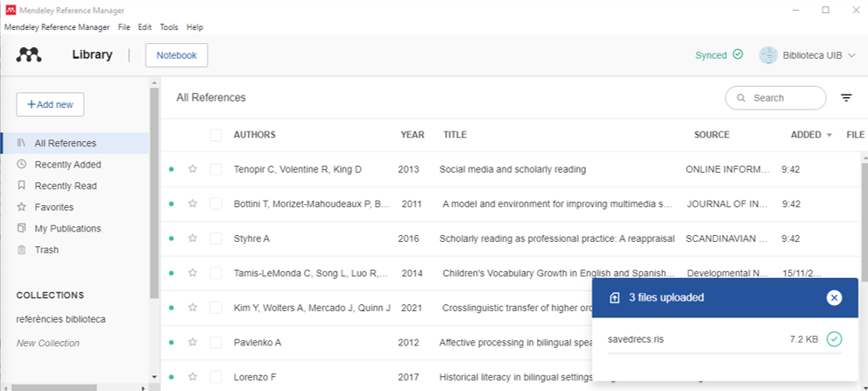Click the Add new button
The image size is (868, 391).
pos(50,104)
